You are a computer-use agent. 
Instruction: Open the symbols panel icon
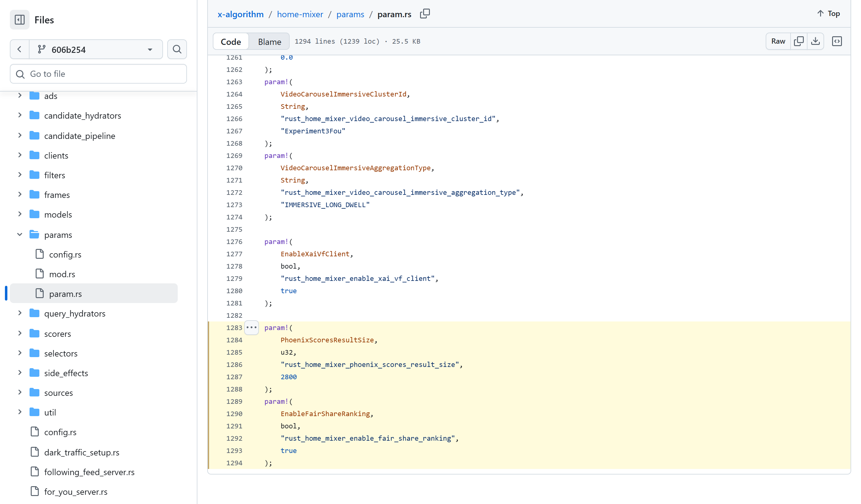[x=837, y=41]
